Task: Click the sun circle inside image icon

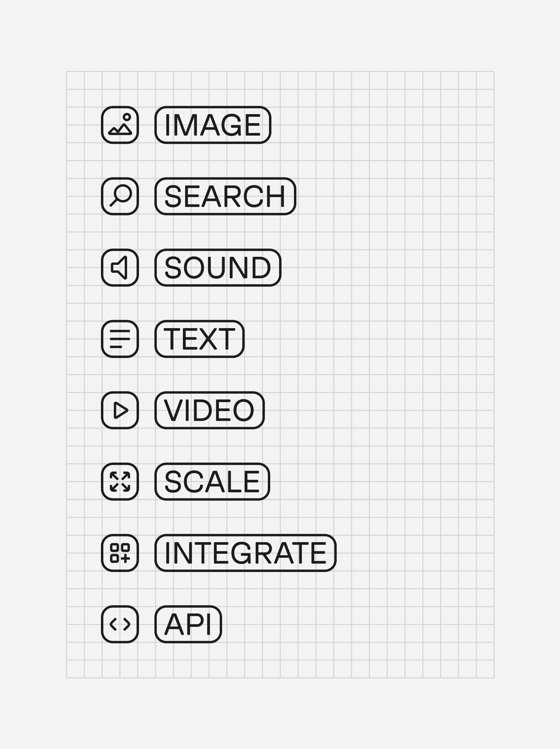Action: tap(127, 117)
